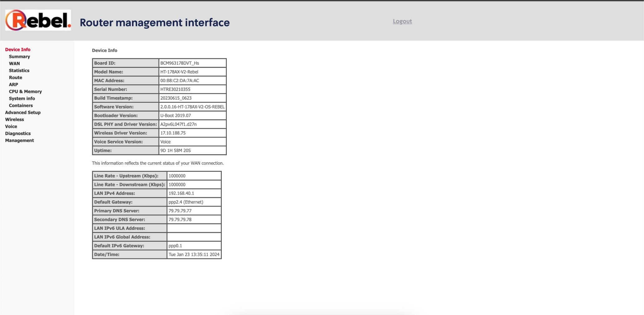Expand the Advanced Setup section
Viewport: 644px width, 315px height.
coord(23,112)
